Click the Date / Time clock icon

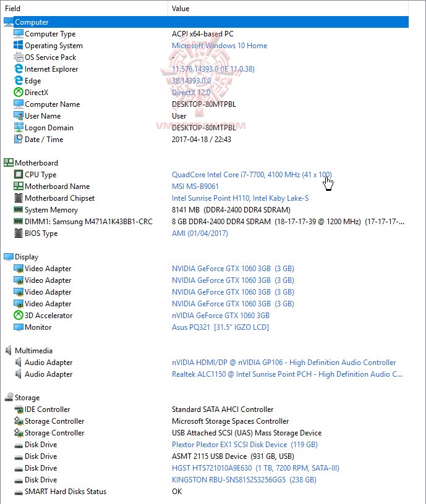point(19,139)
